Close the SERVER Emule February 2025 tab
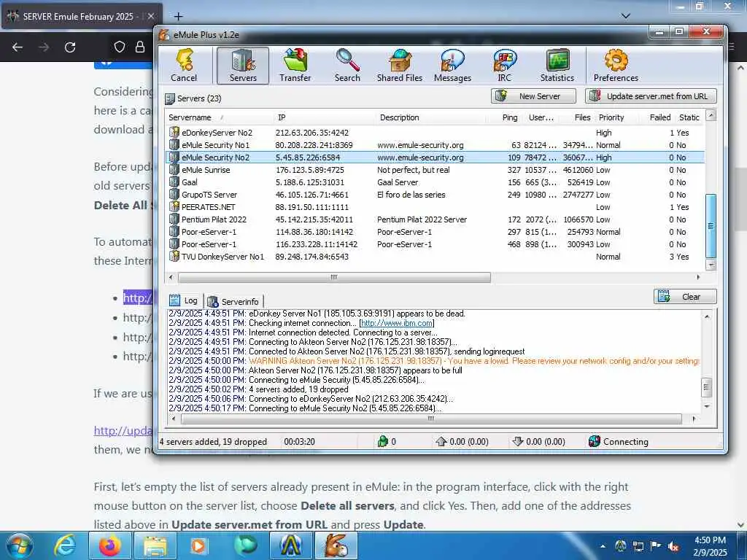 [151, 16]
